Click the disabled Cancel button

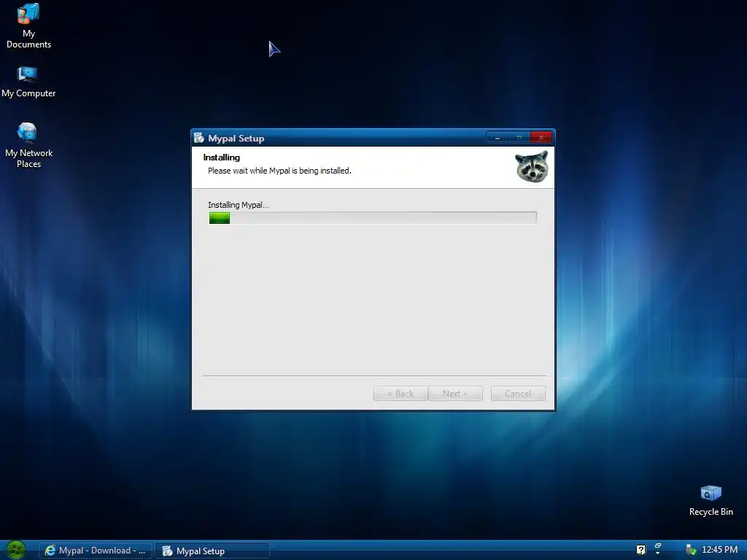518,393
